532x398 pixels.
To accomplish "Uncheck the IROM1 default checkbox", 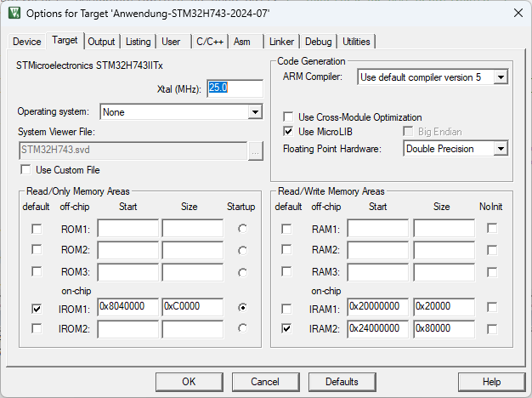I will (x=37, y=309).
